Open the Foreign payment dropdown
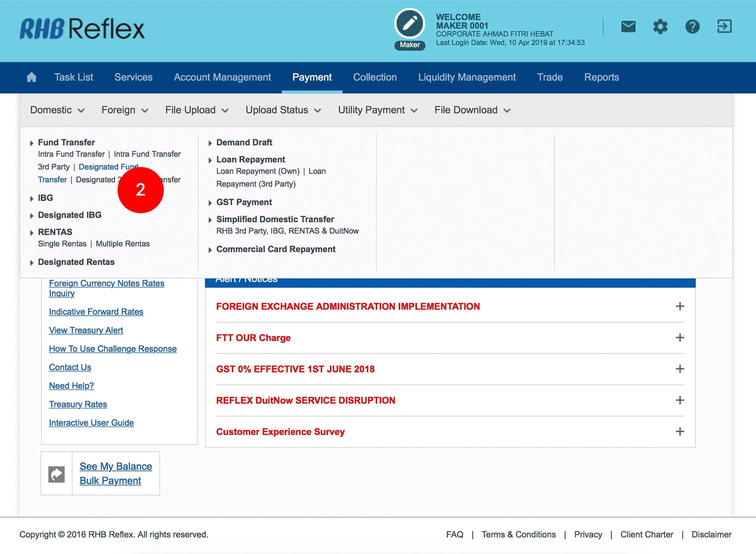The height and width of the screenshot is (554, 756). point(125,110)
